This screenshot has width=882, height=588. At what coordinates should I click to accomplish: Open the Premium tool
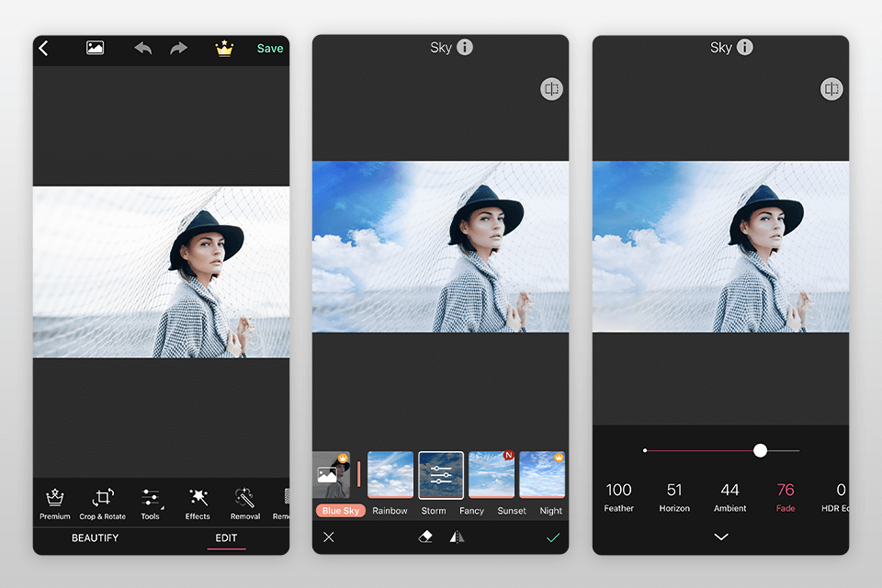(x=54, y=504)
